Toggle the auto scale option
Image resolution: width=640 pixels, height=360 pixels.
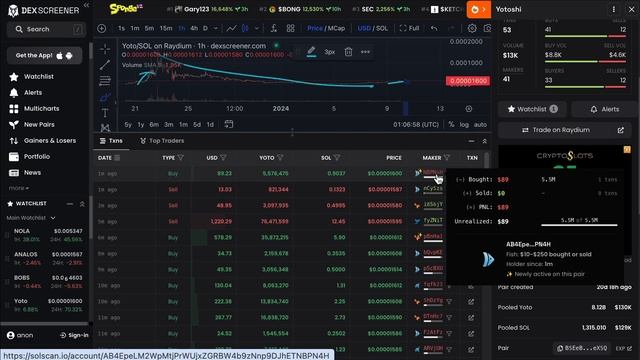click(480, 124)
